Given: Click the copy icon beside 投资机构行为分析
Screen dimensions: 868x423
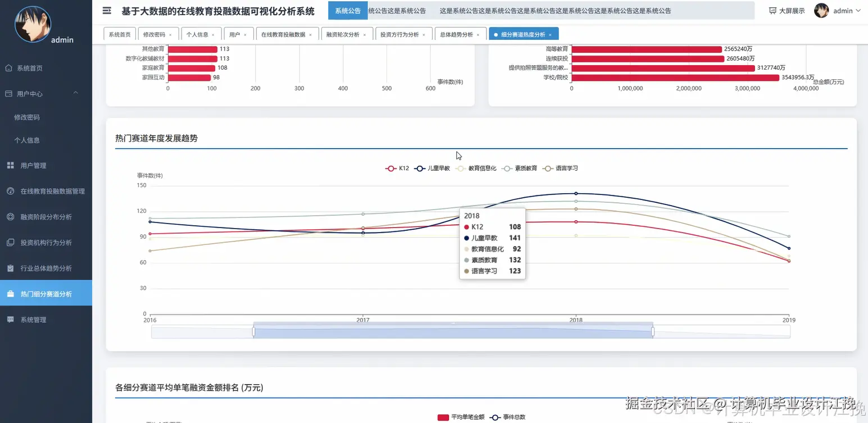Looking at the screenshot, I should pos(10,243).
